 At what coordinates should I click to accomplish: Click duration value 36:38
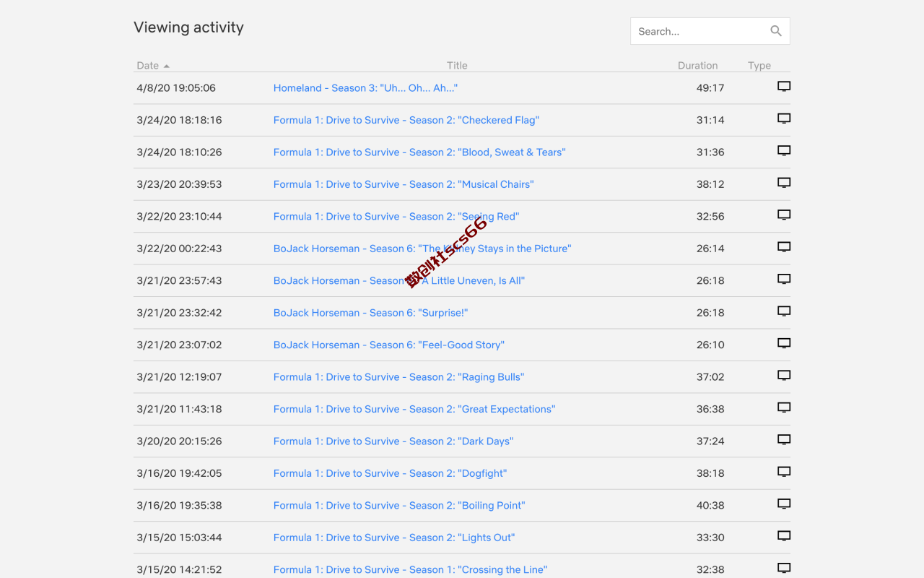(710, 409)
